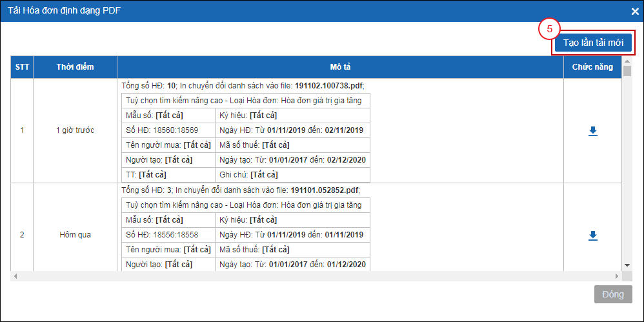This screenshot has height=322, width=644.
Task: Download the PDF file 191101.052852.pdf
Action: (x=592, y=236)
